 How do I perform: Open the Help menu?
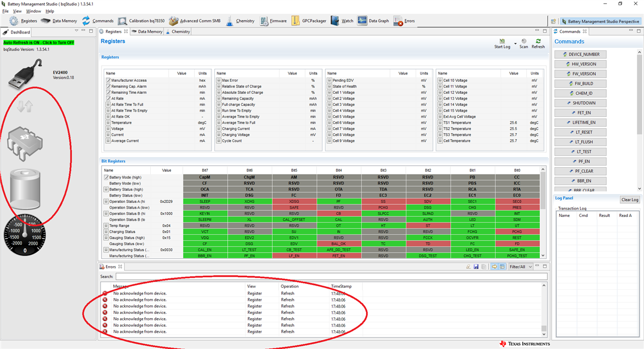[50, 11]
